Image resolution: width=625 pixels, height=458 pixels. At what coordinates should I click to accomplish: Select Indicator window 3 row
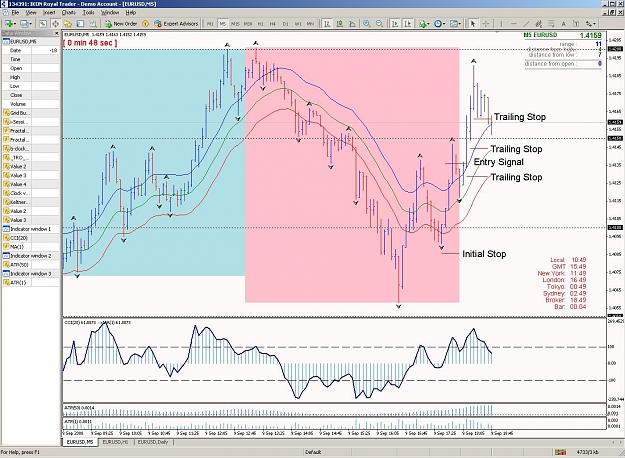[31, 274]
